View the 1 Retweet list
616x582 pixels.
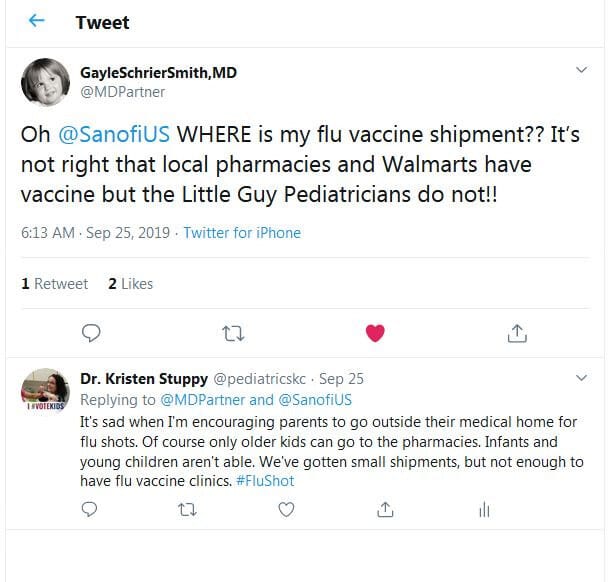pos(55,284)
